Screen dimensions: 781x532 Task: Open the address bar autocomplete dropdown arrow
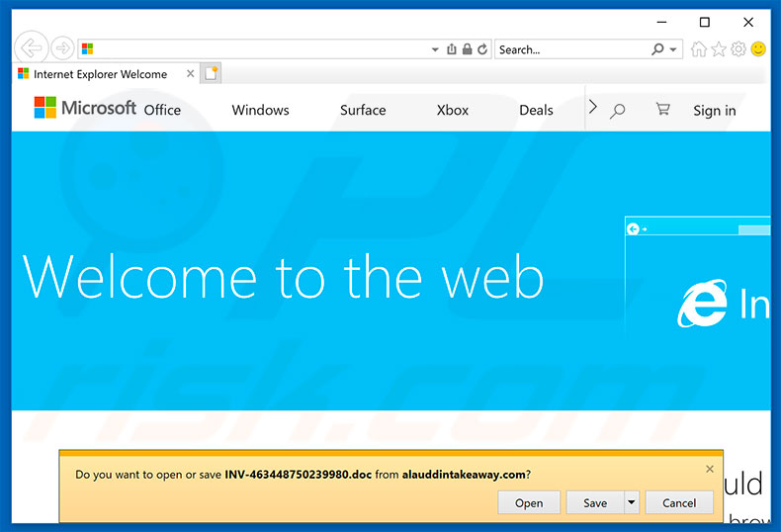pos(435,49)
